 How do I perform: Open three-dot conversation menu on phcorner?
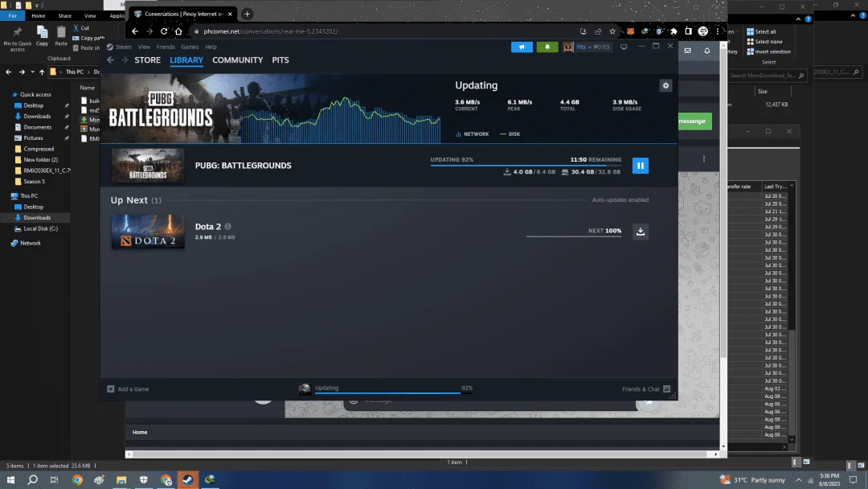coord(703,159)
